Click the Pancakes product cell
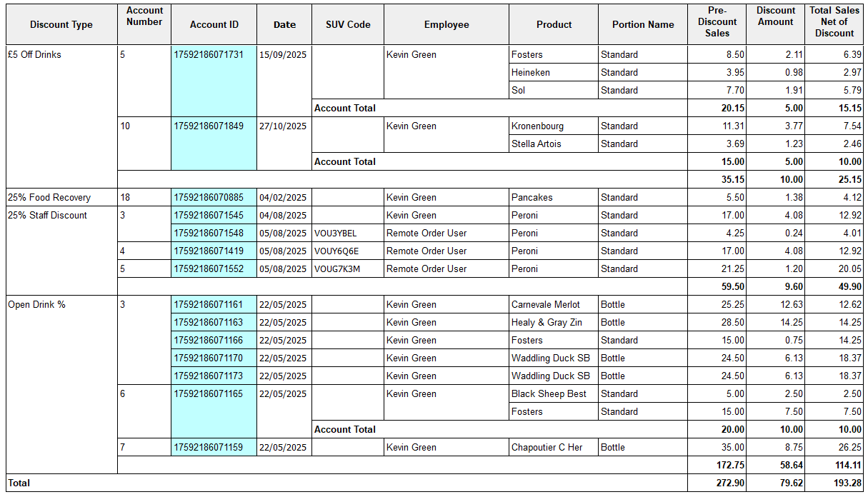 click(532, 198)
